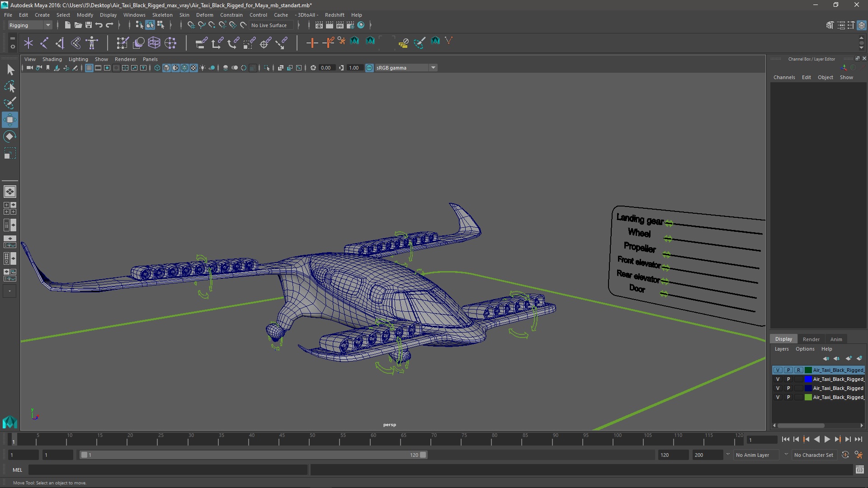Switch to the Anim layer tab
The image size is (868, 488).
[836, 339]
